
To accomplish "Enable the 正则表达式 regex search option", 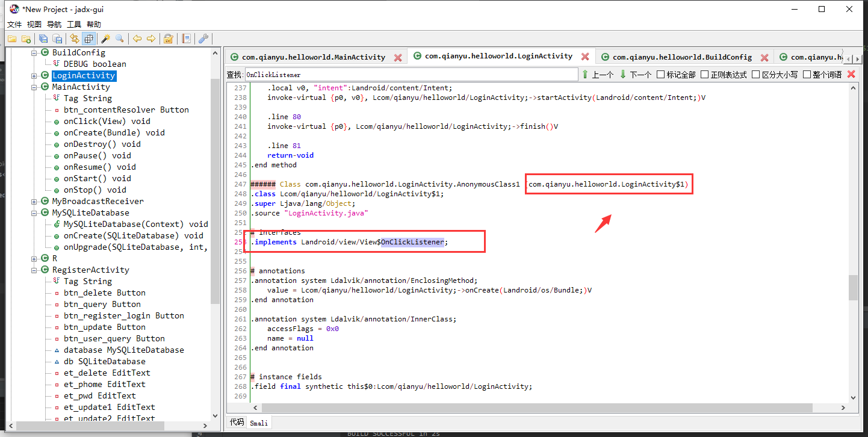I will (x=704, y=74).
